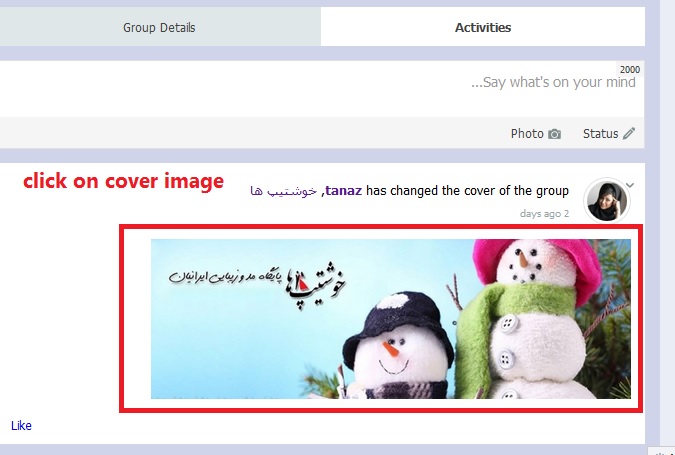The width and height of the screenshot is (675, 455).
Task: Select the Status post option
Action: pos(609,134)
